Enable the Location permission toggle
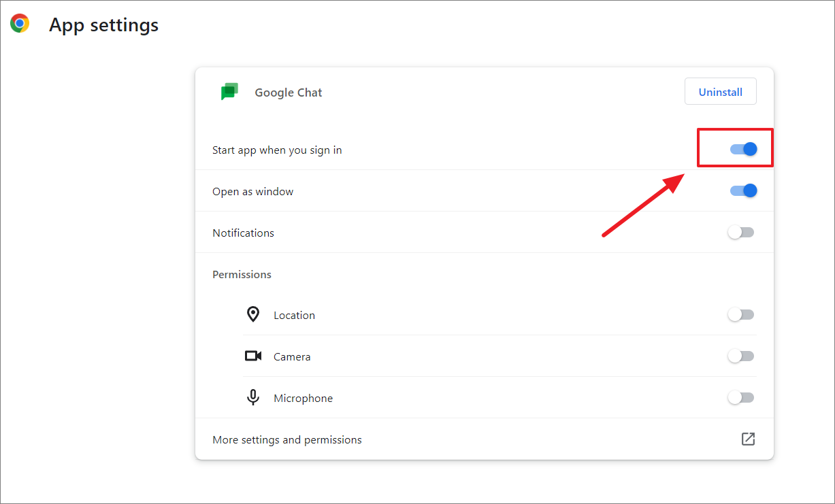The width and height of the screenshot is (835, 504). click(x=740, y=314)
